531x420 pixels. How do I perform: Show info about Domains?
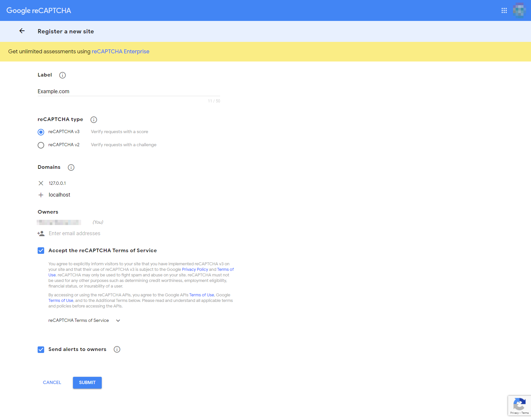(71, 167)
